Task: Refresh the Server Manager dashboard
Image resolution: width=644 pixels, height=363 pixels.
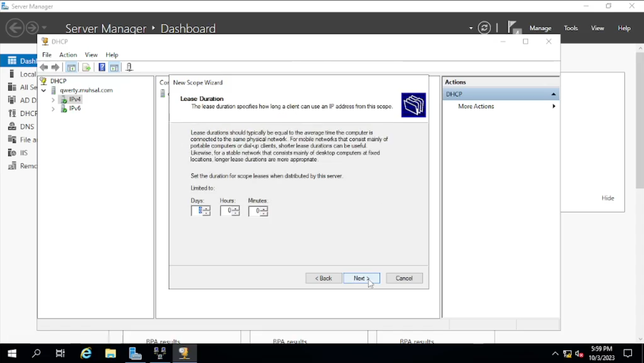Action: coord(484,28)
